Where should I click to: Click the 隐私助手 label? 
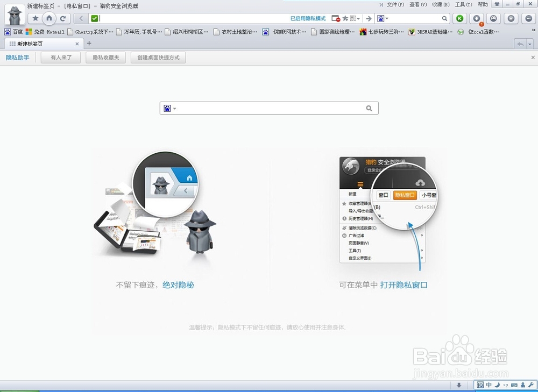coord(18,58)
